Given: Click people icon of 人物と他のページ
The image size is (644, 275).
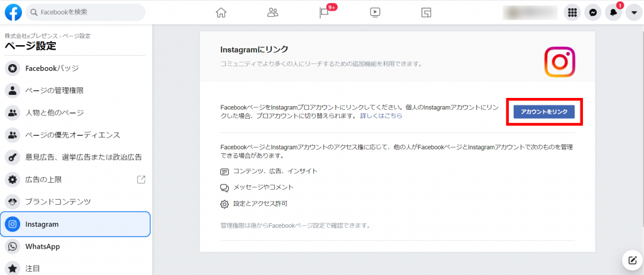Looking at the screenshot, I should click(x=13, y=112).
